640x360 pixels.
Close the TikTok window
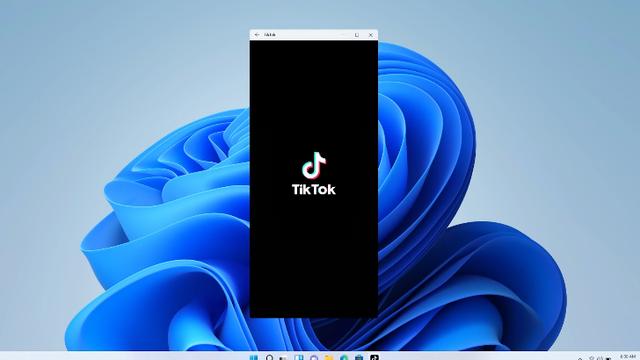371,35
